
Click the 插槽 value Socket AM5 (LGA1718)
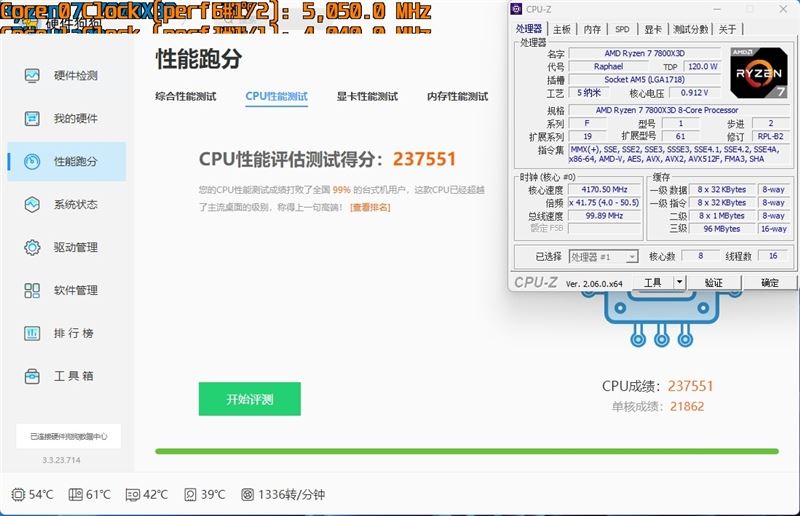click(645, 80)
